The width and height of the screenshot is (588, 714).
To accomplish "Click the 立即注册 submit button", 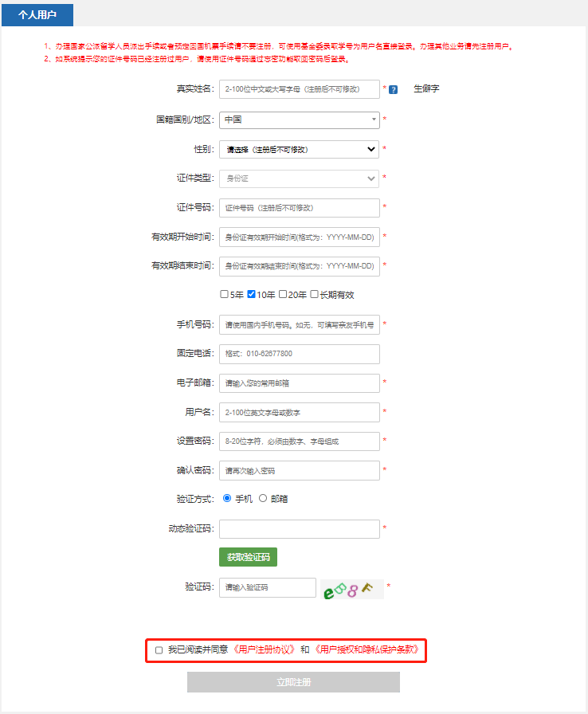I will pyautogui.click(x=293, y=682).
